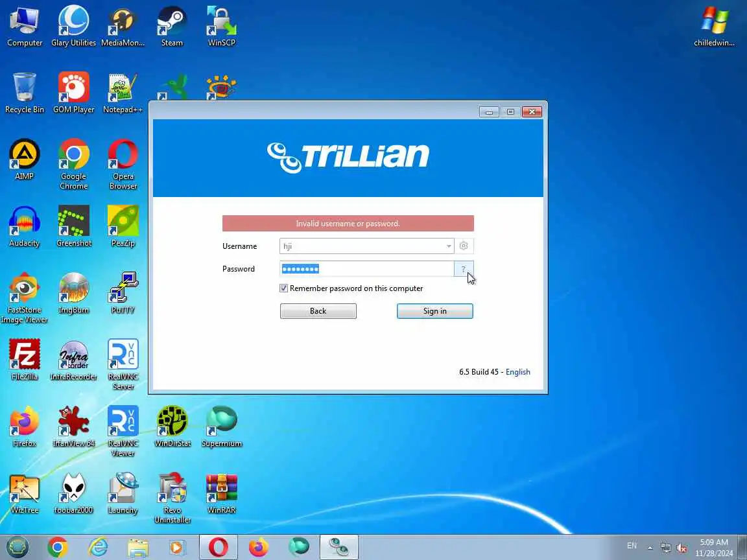Click the connection settings gear beside Username
The width and height of the screenshot is (747, 560).
click(464, 246)
